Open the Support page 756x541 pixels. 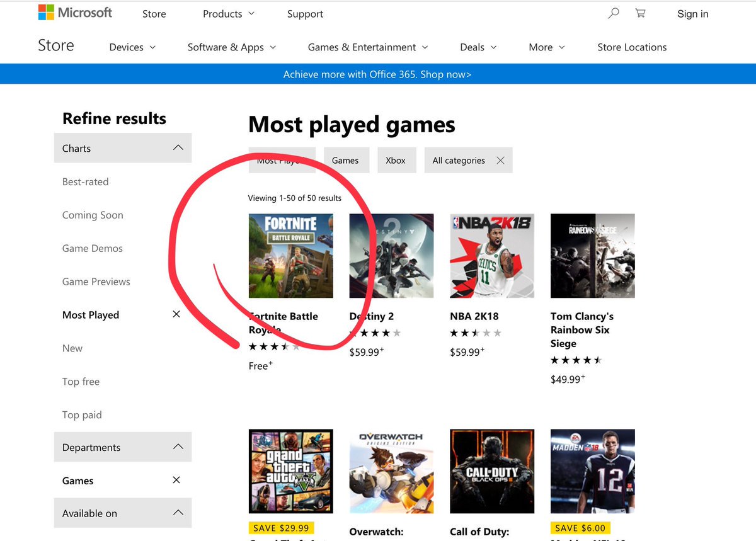(x=305, y=14)
